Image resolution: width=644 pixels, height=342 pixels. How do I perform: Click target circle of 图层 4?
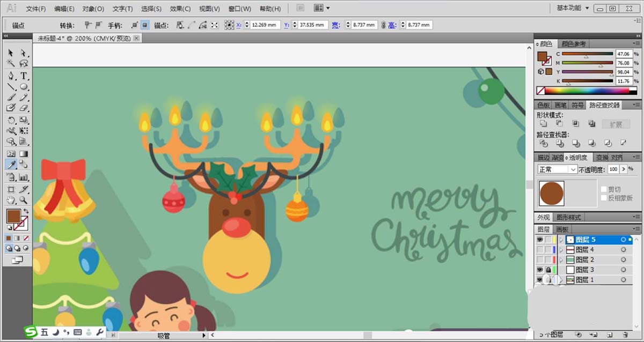click(624, 250)
